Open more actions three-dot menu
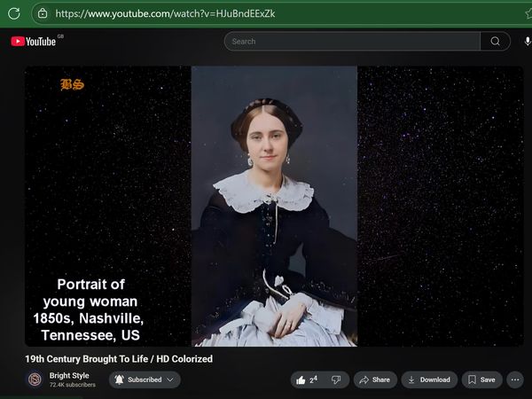532x399 pixels. (x=515, y=379)
